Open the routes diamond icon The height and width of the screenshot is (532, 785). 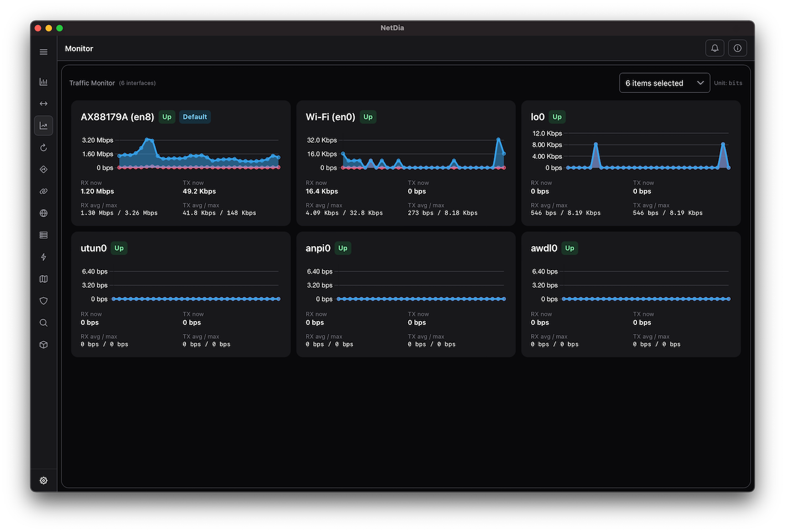(43, 169)
